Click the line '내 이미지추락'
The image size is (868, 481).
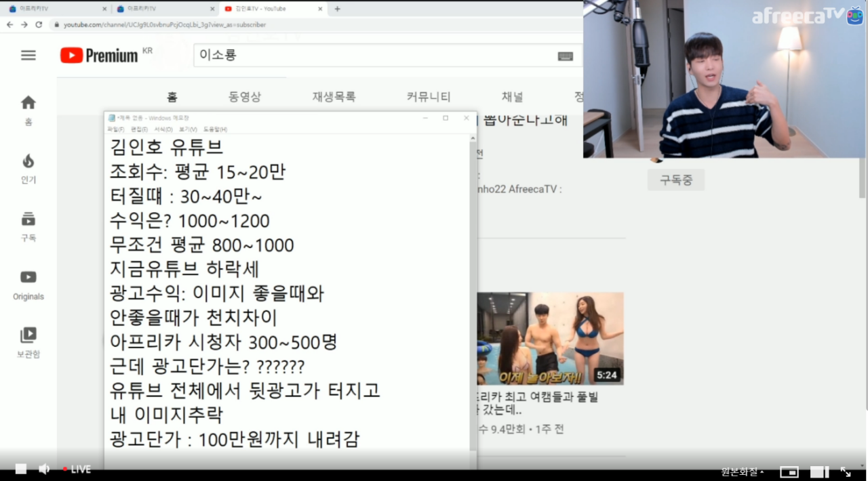click(x=166, y=415)
